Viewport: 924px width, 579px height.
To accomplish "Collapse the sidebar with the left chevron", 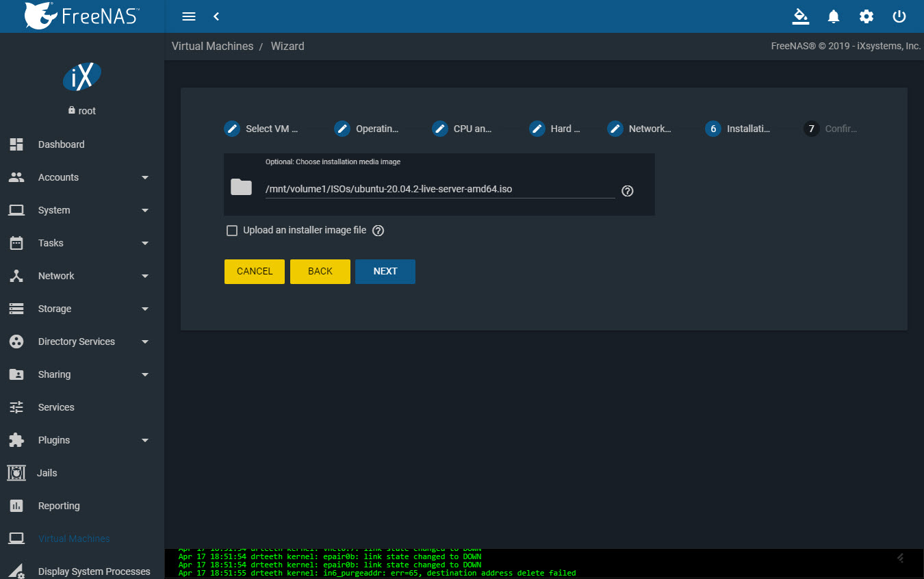I will 216,16.
